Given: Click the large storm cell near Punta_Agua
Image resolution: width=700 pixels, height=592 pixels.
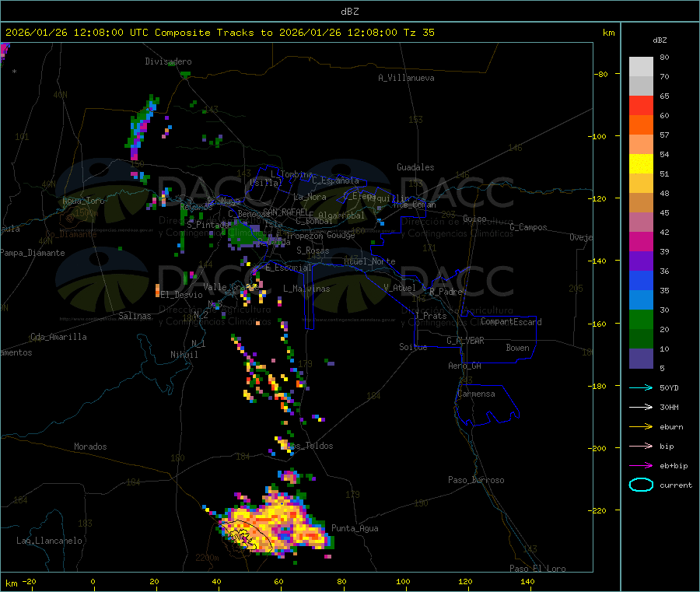Looking at the screenshot, I should (x=277, y=520).
